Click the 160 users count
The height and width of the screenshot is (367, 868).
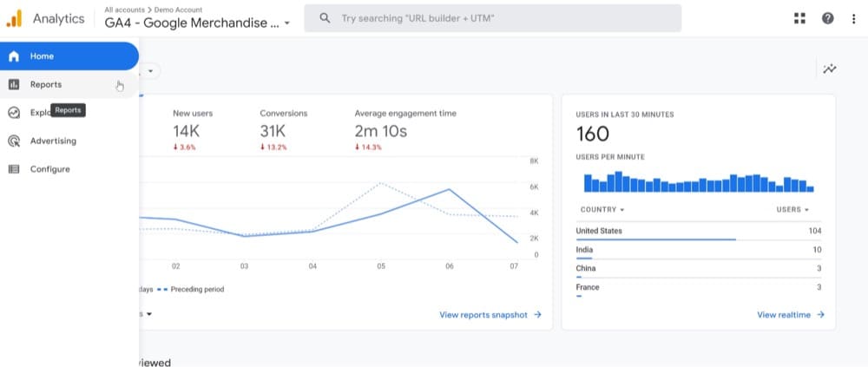(592, 134)
